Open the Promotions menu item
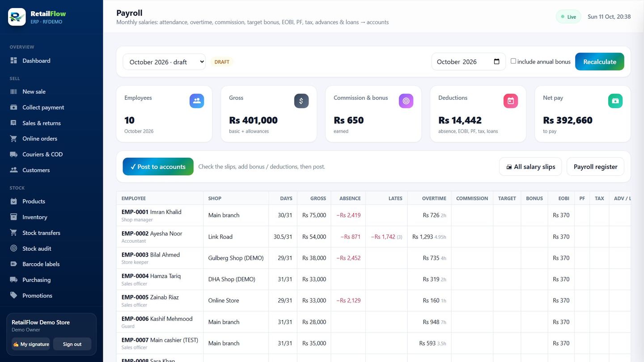 coord(51,295)
